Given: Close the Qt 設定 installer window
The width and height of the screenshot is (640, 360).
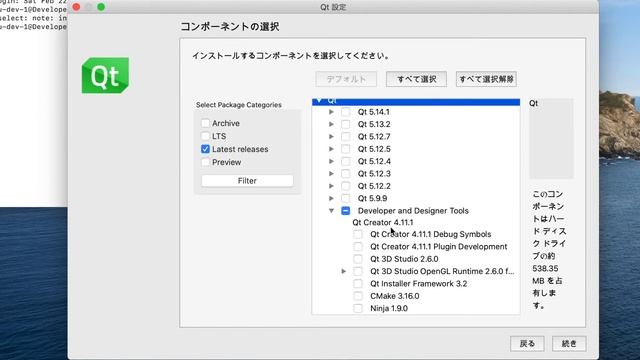Looking at the screenshot, I should [x=76, y=7].
